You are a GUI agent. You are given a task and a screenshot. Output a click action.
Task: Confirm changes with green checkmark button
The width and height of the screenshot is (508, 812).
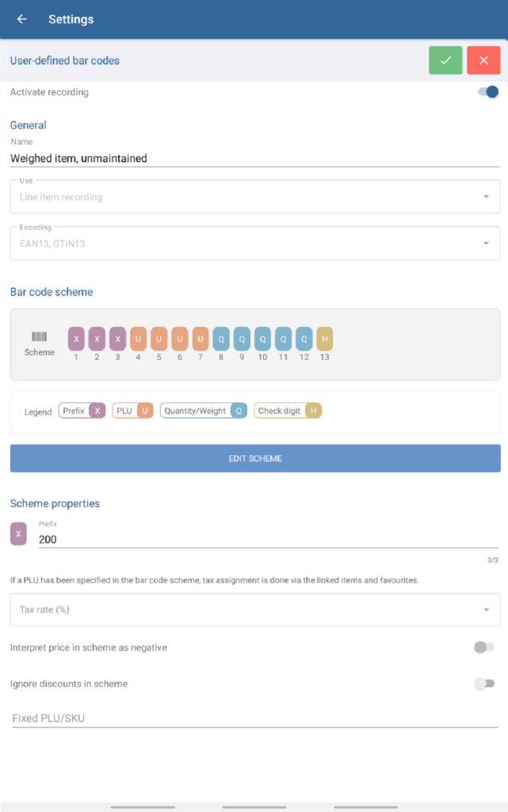click(445, 60)
